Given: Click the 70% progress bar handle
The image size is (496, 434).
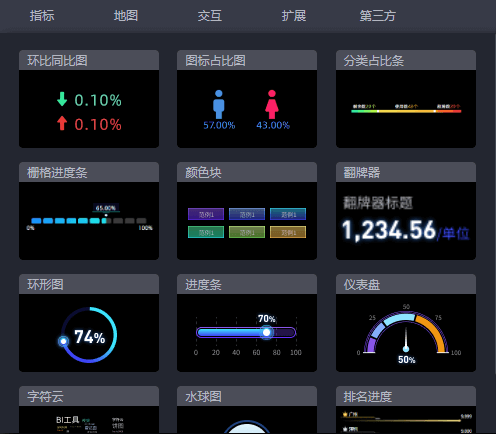Looking at the screenshot, I should pyautogui.click(x=266, y=332).
